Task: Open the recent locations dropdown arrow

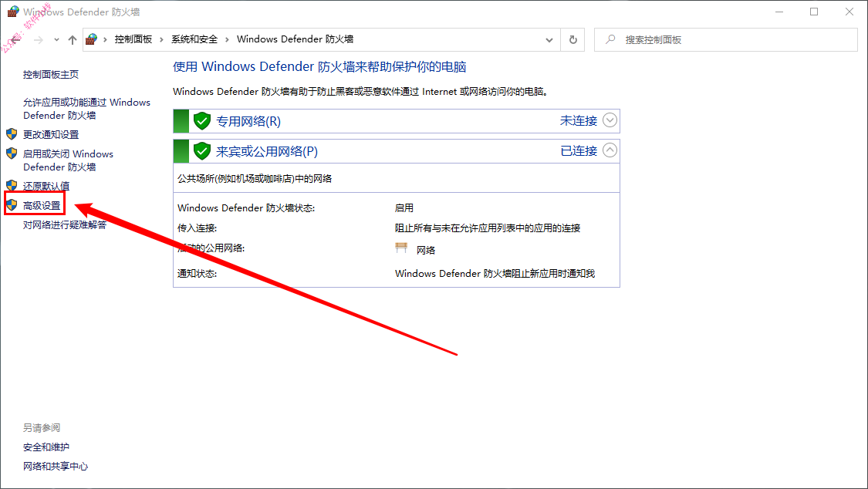Action: [56, 40]
